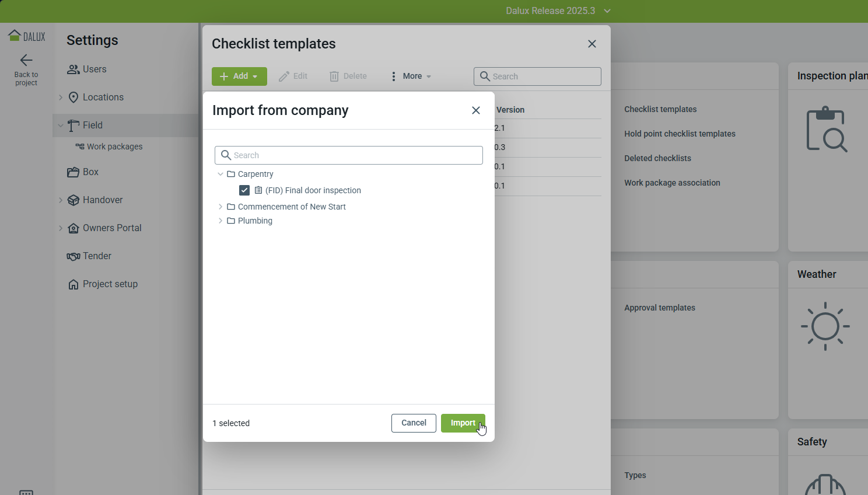Image resolution: width=868 pixels, height=495 pixels.
Task: Click the Back to project arrow icon
Action: tap(26, 60)
